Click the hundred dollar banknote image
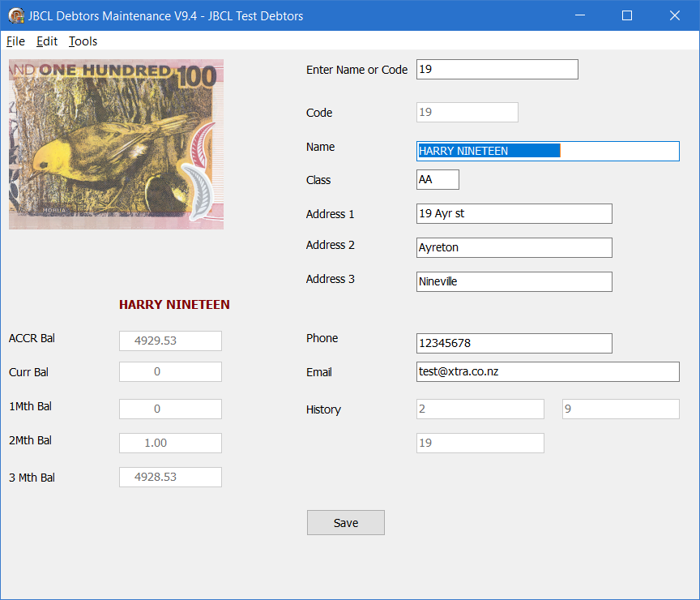 [116, 144]
